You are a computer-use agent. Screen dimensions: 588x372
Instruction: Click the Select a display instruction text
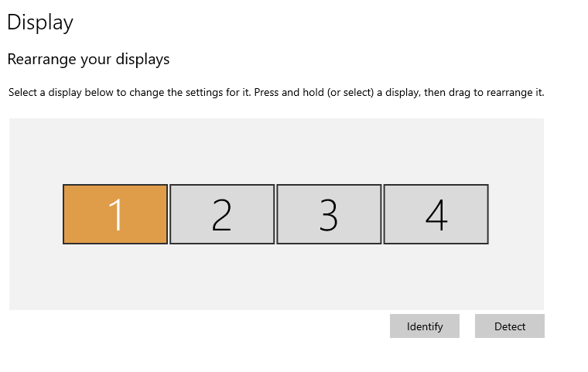click(x=276, y=92)
